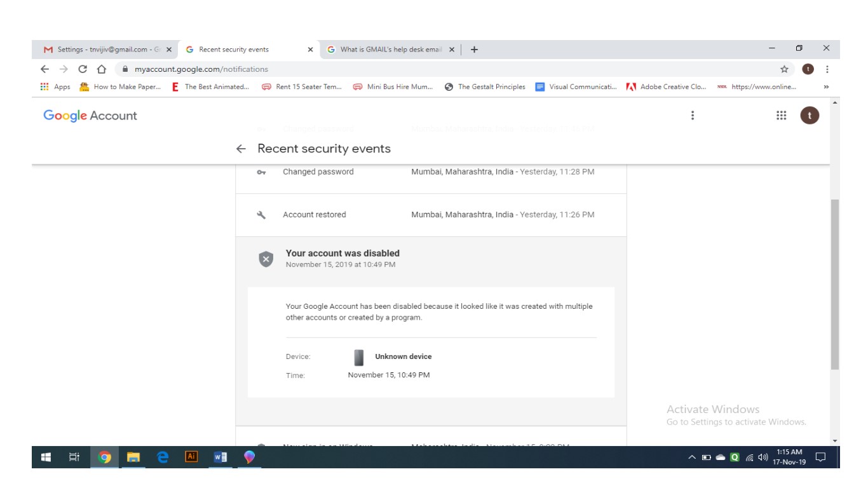Open the Account restored event row
The height and width of the screenshot is (488, 868).
(x=431, y=215)
